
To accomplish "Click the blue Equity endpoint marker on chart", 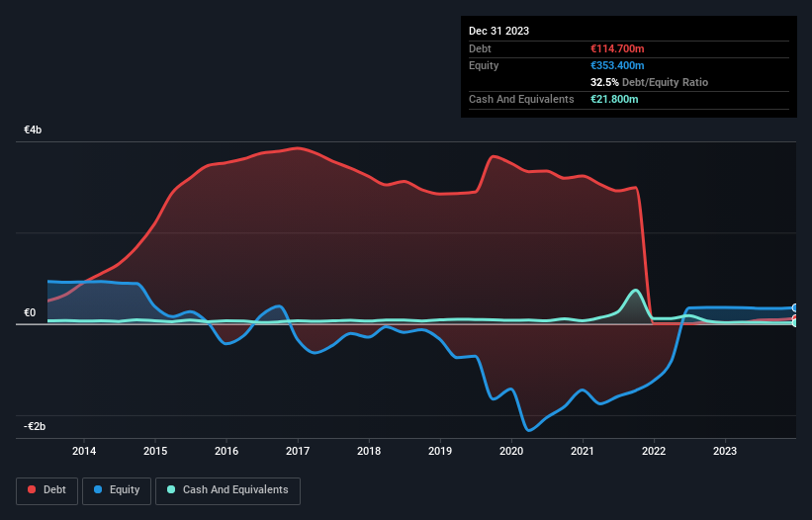I will click(x=795, y=307).
